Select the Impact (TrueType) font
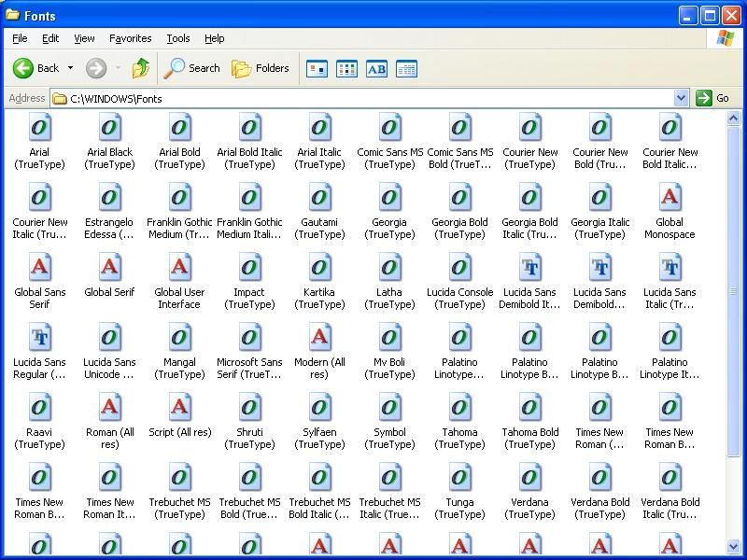This screenshot has height=560, width=747. 249,282
